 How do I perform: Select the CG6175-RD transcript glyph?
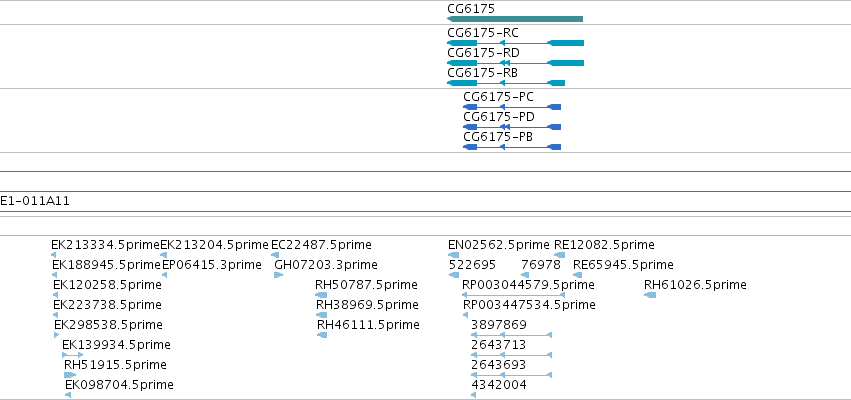pos(515,63)
